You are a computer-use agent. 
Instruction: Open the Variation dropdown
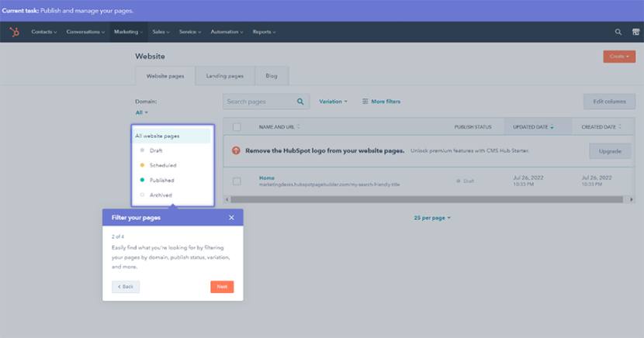(x=333, y=102)
